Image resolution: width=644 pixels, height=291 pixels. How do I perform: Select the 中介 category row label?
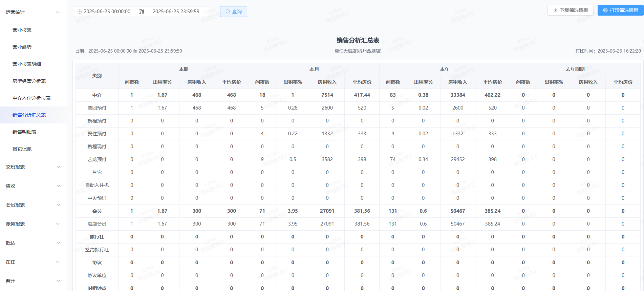[x=97, y=95]
